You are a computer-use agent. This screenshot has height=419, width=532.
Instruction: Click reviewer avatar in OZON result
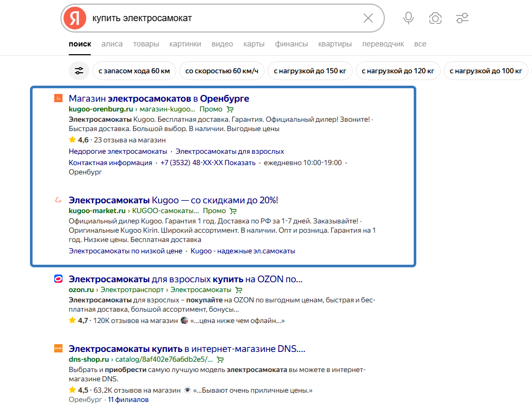[184, 320]
